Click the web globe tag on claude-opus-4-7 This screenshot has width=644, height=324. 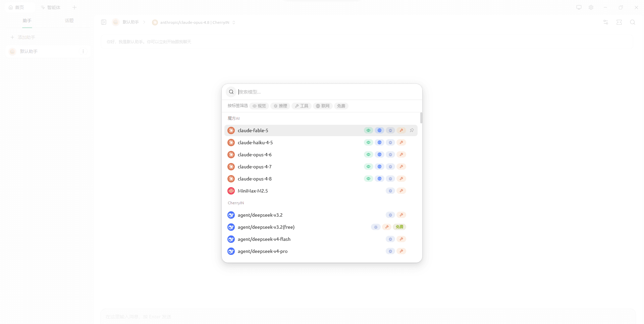[x=379, y=167]
